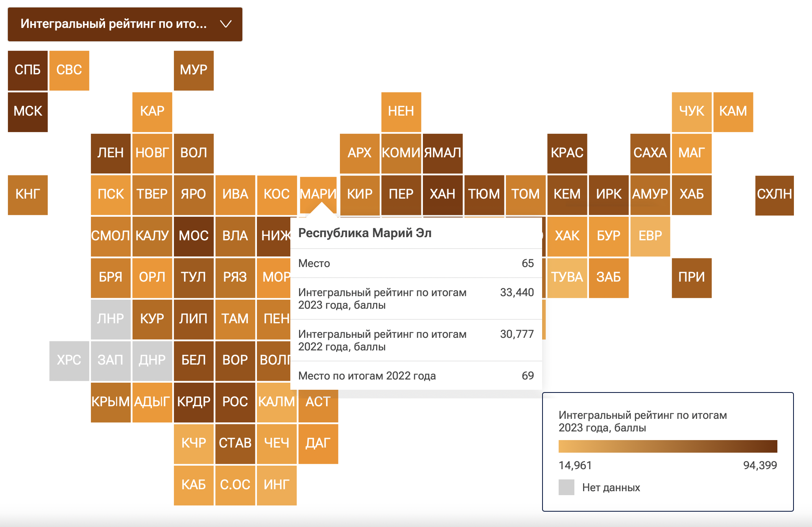Click the ТУВА region tile

[567, 278]
